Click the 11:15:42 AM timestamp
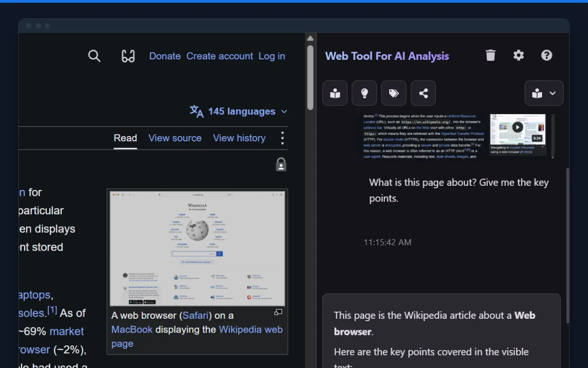This screenshot has width=588, height=368. pyautogui.click(x=388, y=242)
